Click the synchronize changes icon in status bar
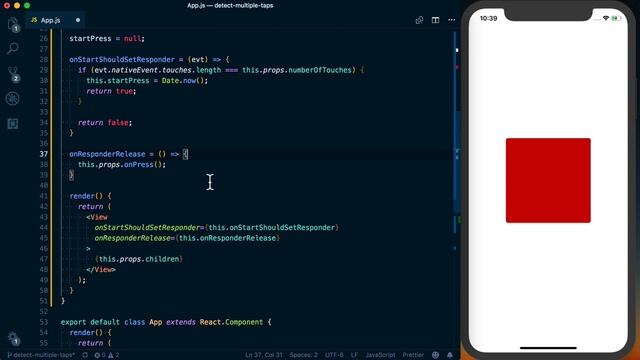This screenshot has width=640, height=360. click(x=85, y=355)
